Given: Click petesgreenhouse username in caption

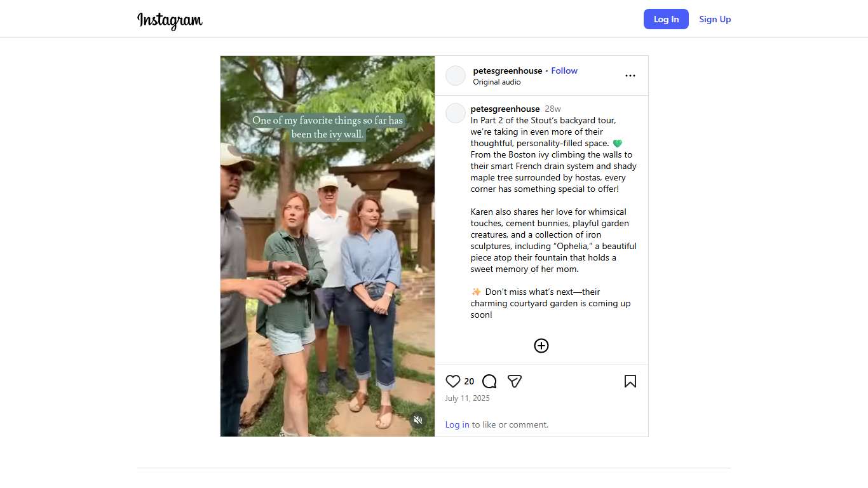Looking at the screenshot, I should coord(505,109).
